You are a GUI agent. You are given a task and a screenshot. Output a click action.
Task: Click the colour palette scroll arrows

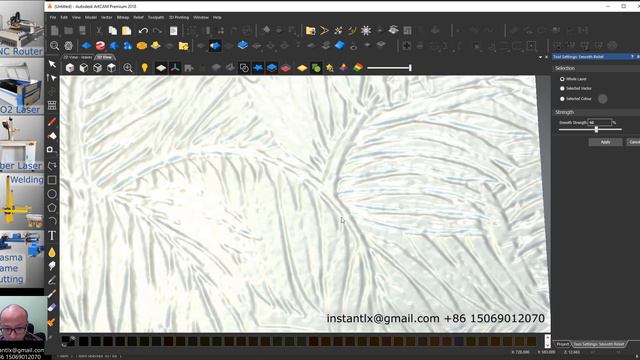point(547,341)
